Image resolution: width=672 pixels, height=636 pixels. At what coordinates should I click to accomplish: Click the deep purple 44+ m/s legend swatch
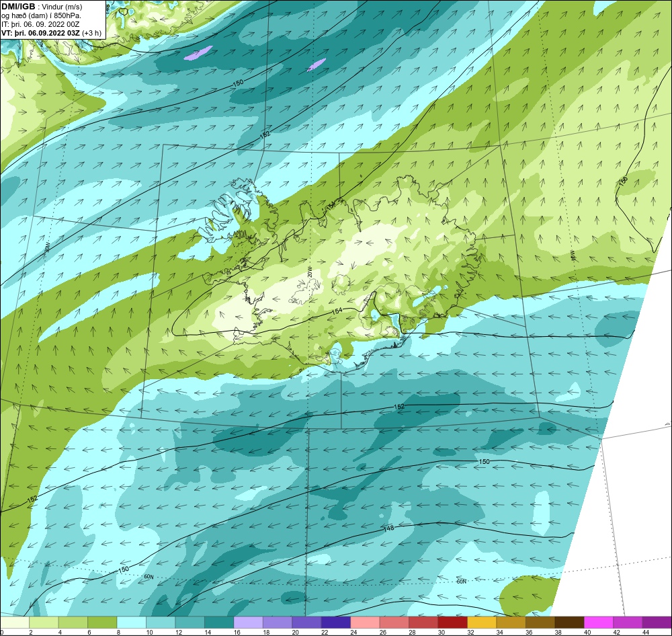tap(657, 623)
